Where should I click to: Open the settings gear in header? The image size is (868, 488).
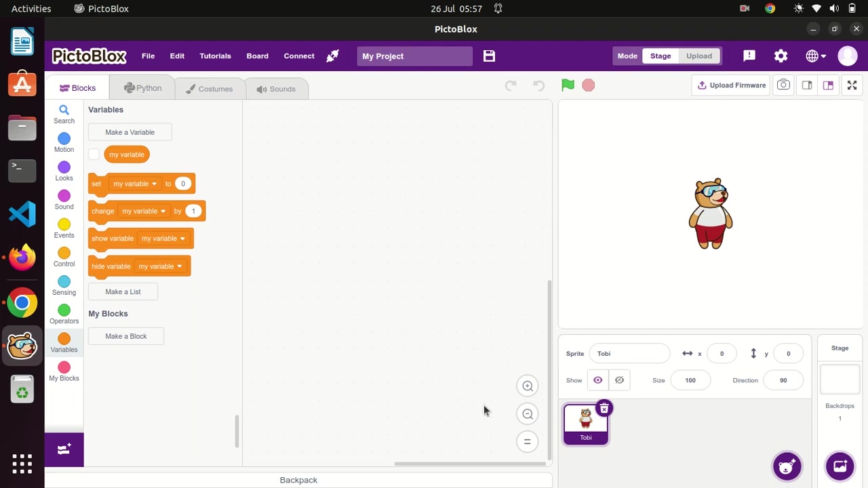(x=781, y=56)
